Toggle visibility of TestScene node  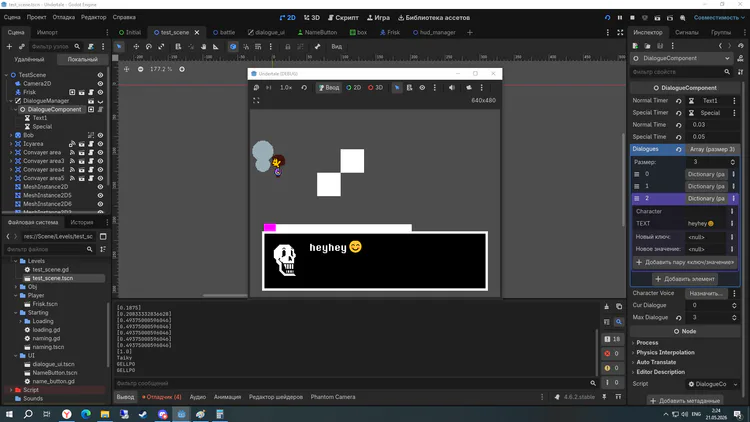[x=100, y=75]
